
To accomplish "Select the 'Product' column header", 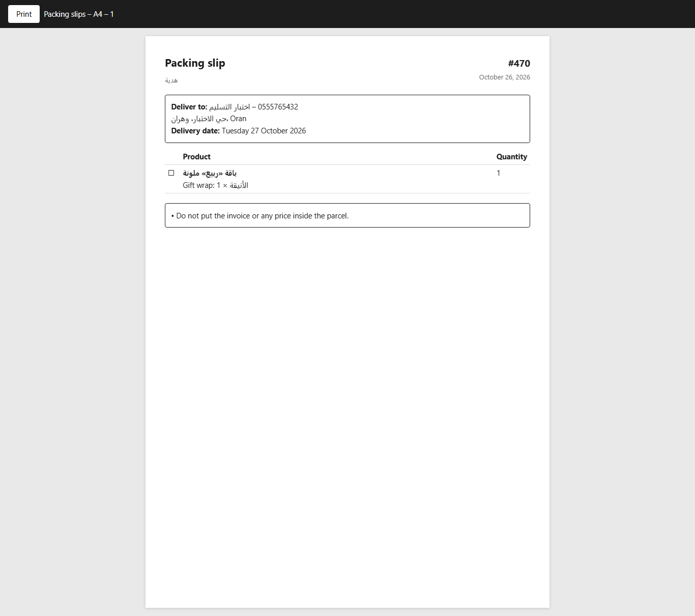I will point(196,157).
